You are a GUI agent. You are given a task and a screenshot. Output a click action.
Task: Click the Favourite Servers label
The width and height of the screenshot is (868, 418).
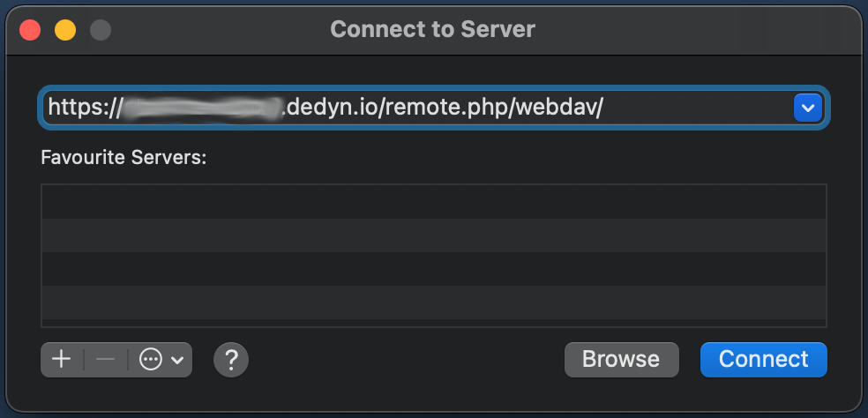[x=123, y=158]
